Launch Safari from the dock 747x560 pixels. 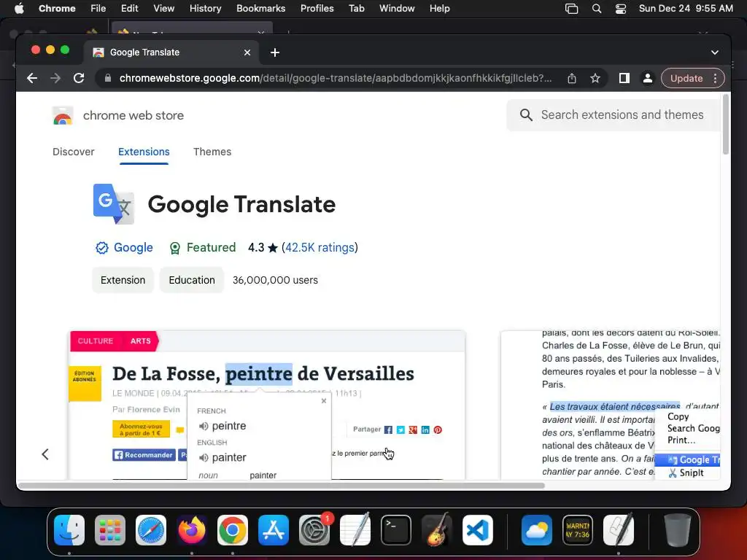[x=151, y=530]
